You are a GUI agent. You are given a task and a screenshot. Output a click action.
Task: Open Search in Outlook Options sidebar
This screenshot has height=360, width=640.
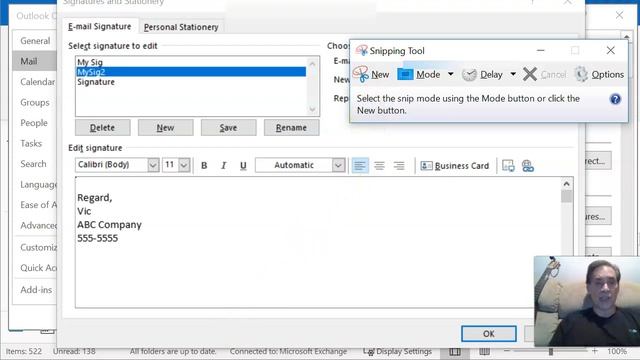coord(33,164)
